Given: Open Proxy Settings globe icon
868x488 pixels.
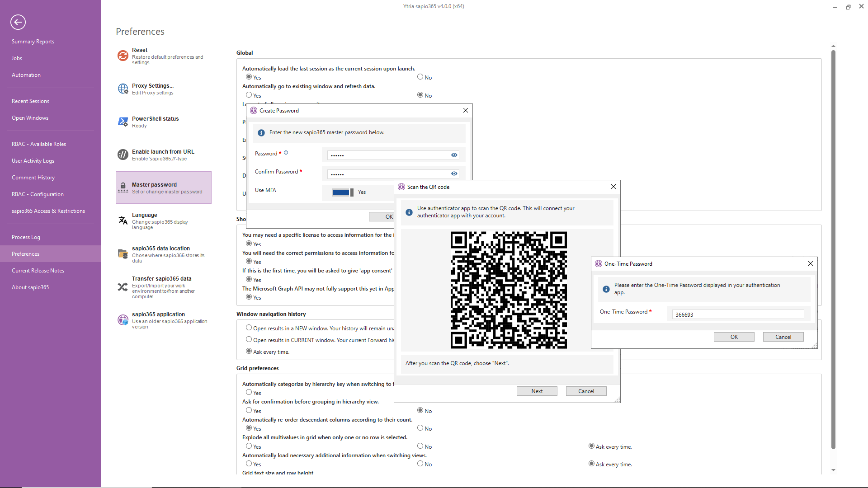Looking at the screenshot, I should (x=123, y=89).
